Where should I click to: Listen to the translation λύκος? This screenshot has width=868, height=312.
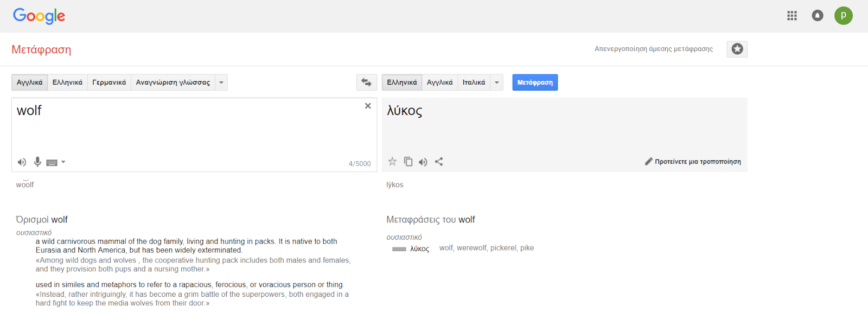[423, 162]
